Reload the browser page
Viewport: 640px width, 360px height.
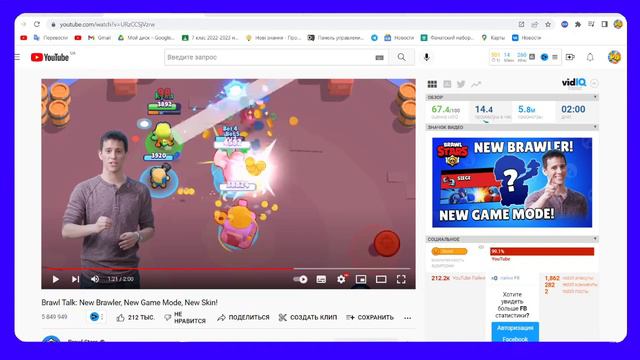tap(37, 24)
